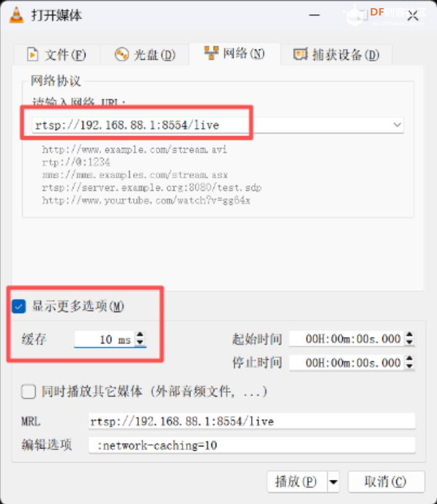Increase caching value with up arrow
This screenshot has width=437, height=504.
click(x=140, y=335)
